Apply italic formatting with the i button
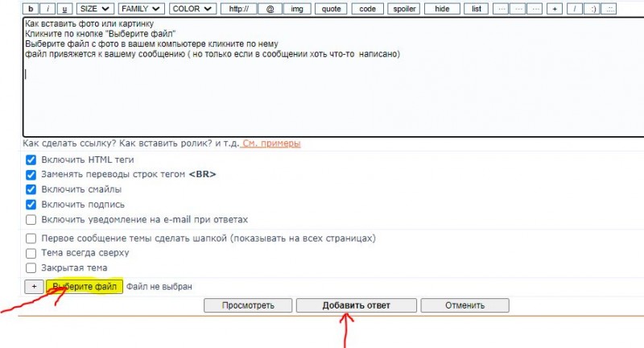The height and width of the screenshot is (348, 644). pyautogui.click(x=48, y=9)
